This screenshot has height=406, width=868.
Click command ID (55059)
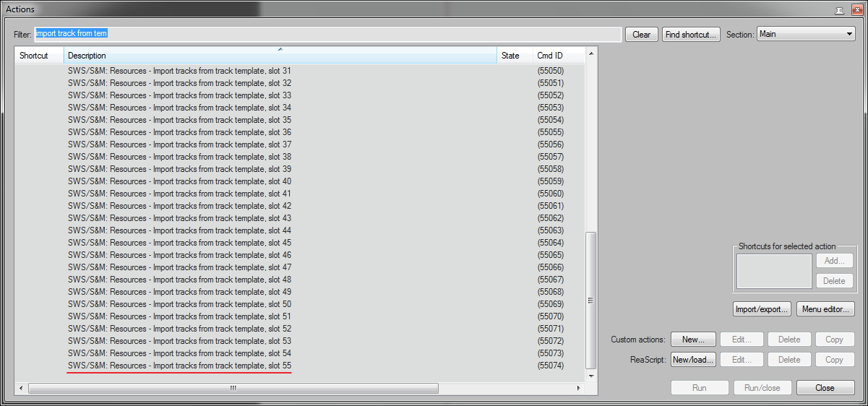point(551,181)
